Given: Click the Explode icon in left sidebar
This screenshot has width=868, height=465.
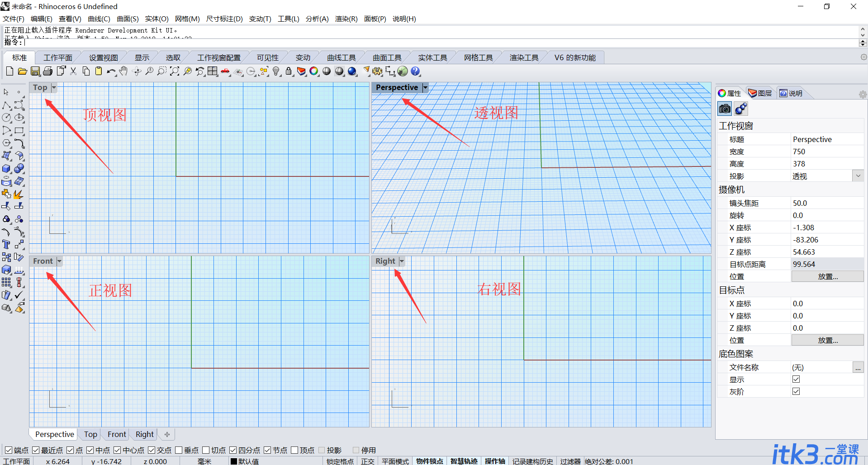Looking at the screenshot, I should [19, 194].
